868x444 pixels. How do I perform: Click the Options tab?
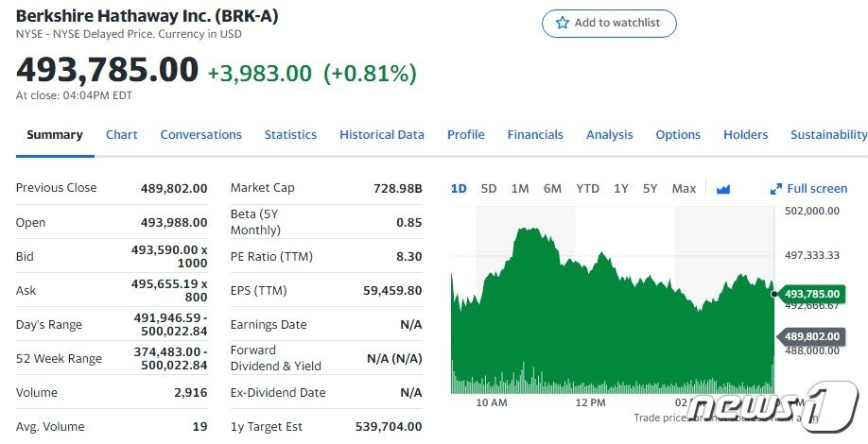[x=678, y=135]
